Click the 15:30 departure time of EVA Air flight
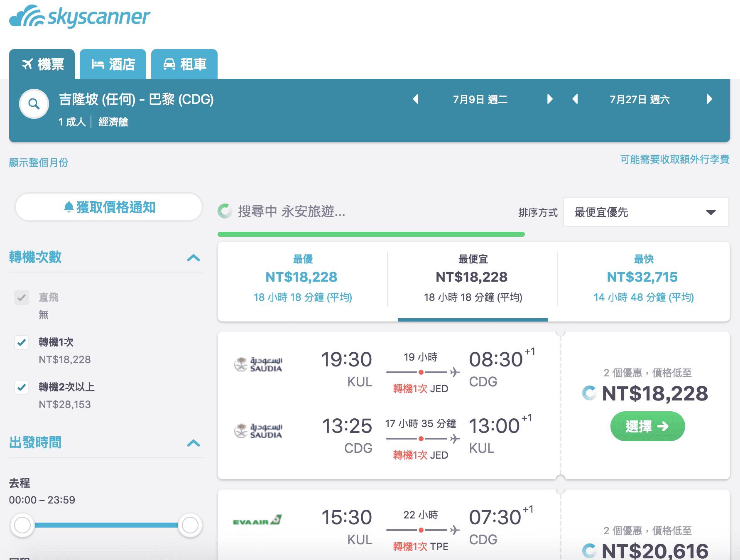Image resolution: width=740 pixels, height=560 pixels. coord(347,517)
